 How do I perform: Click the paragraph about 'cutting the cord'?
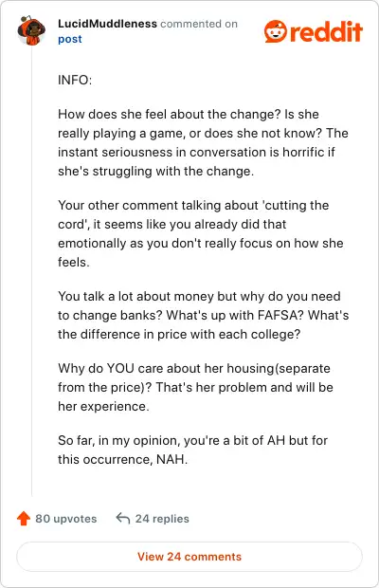200,233
